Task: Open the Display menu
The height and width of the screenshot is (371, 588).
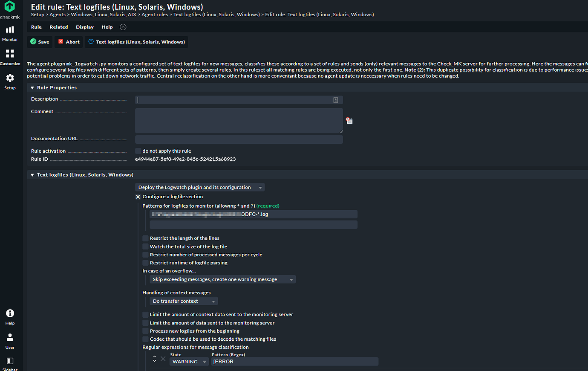Action: [84, 27]
